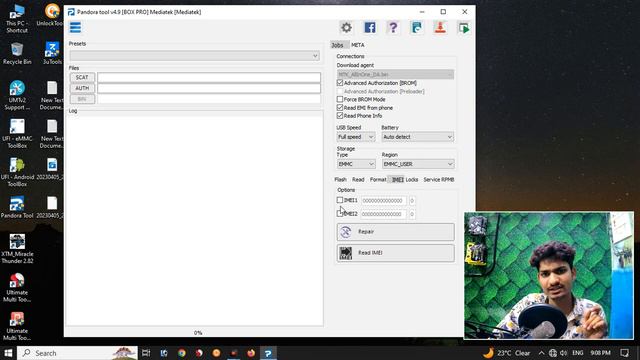Open the Format tab
640x360 pixels.
[x=378, y=180]
